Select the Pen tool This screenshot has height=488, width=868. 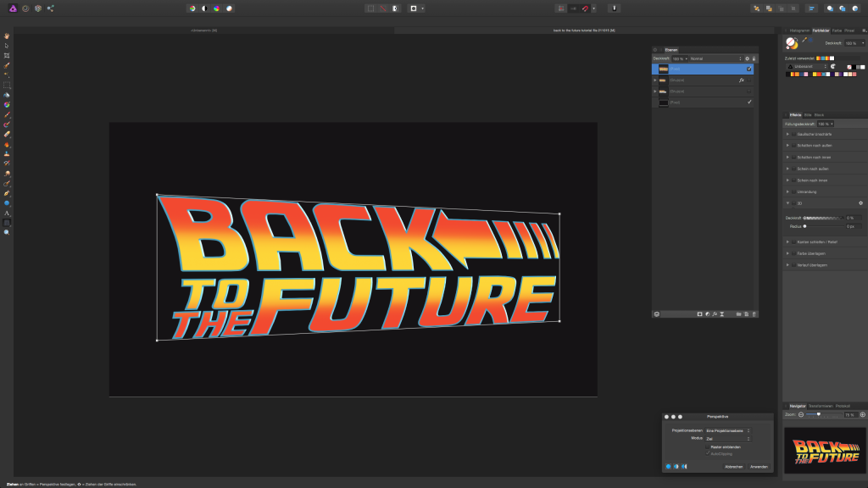pyautogui.click(x=7, y=194)
